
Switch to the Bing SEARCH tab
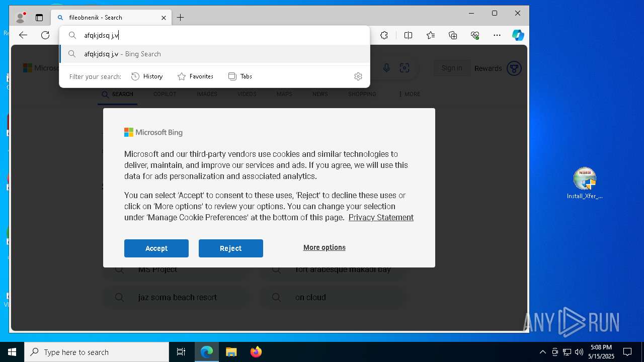coord(117,95)
